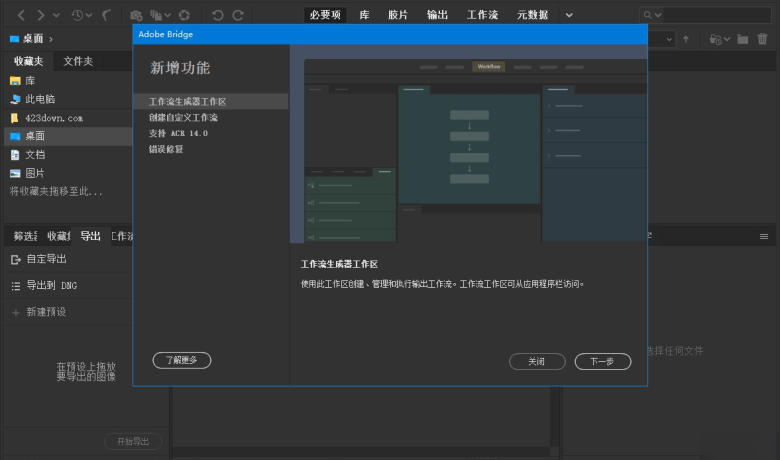The height and width of the screenshot is (460, 780).
Task: Switch to the 必要项 workspace
Action: tap(325, 15)
